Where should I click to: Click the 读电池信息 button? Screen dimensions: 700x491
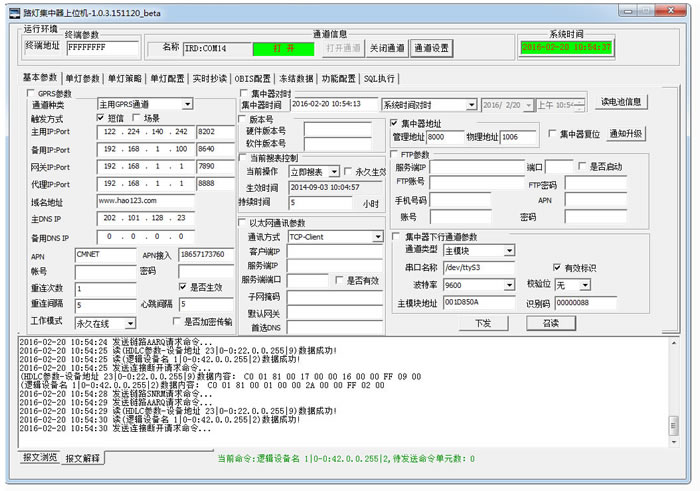coord(622,101)
